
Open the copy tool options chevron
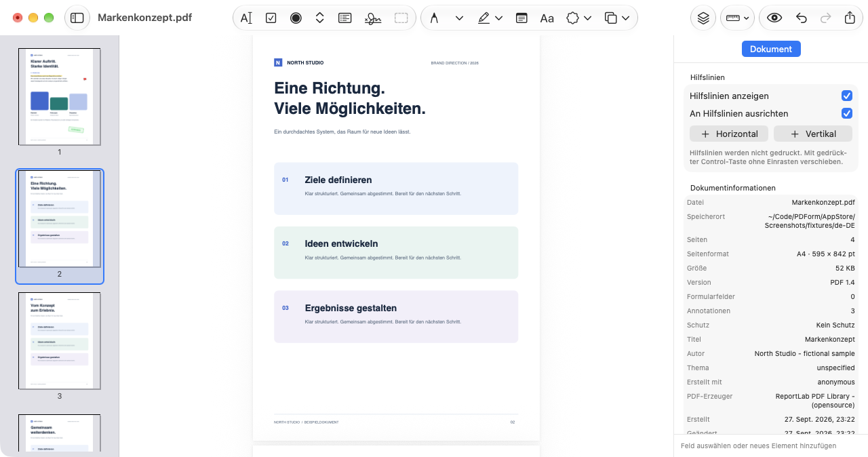click(626, 18)
